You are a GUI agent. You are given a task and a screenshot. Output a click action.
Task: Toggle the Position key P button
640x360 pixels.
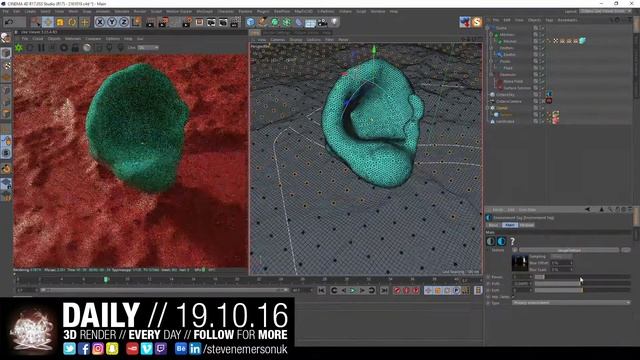pos(456,290)
